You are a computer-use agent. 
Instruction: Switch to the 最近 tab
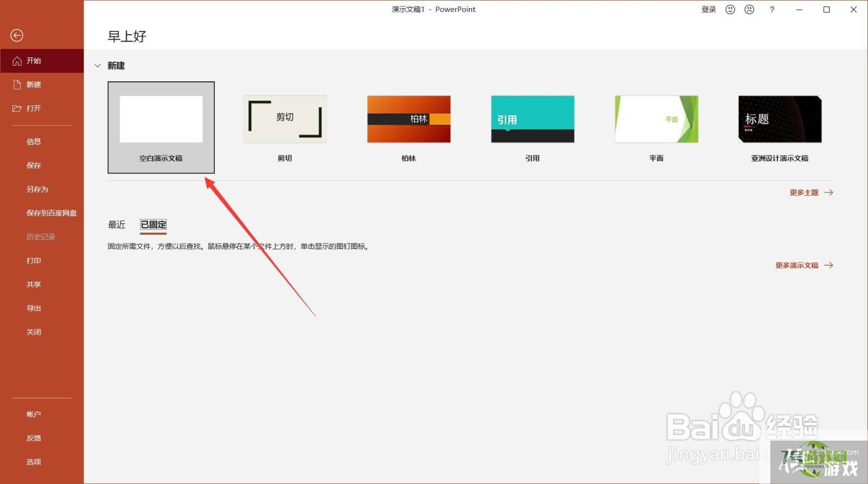pos(117,224)
